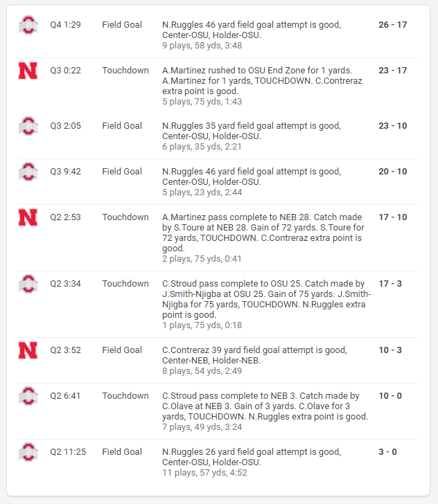Viewport: 438px width, 504px height.
Task: Click Nebraska logo at Q2 2:53
Action: tap(28, 217)
